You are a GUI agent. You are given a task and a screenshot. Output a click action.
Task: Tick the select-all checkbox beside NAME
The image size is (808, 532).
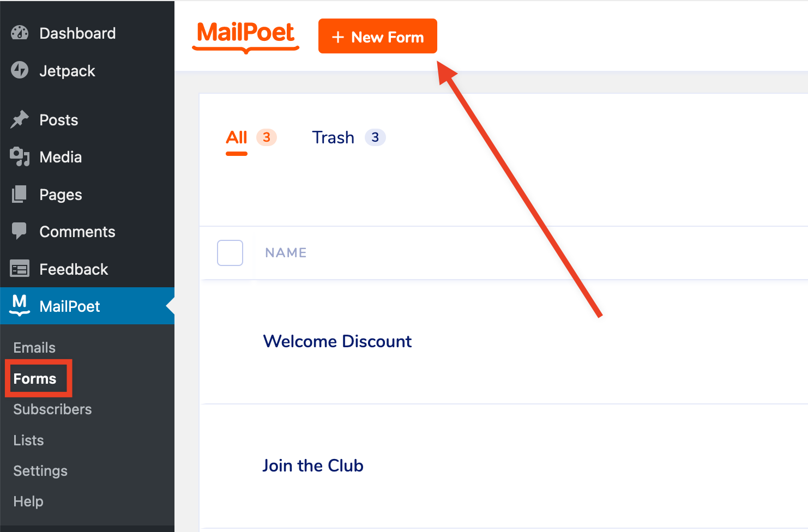pos(230,253)
